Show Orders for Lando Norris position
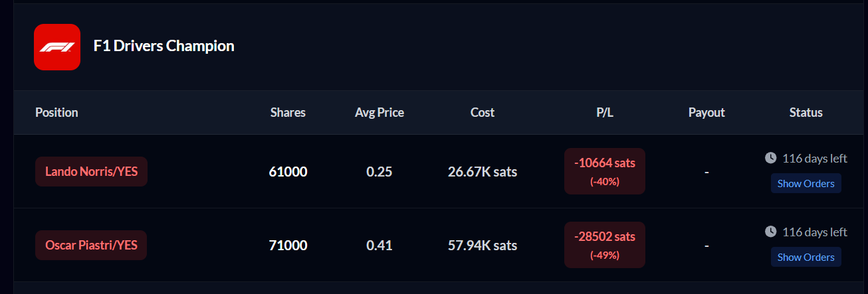 pos(806,183)
